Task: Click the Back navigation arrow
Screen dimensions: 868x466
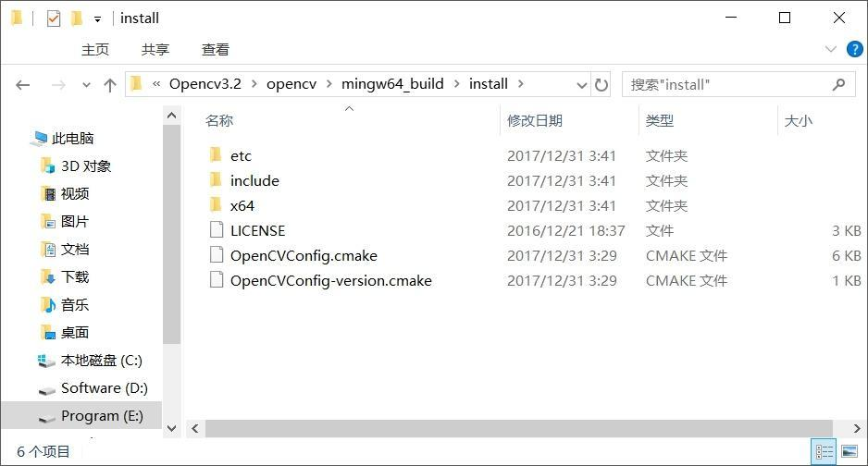Action: click(x=23, y=84)
